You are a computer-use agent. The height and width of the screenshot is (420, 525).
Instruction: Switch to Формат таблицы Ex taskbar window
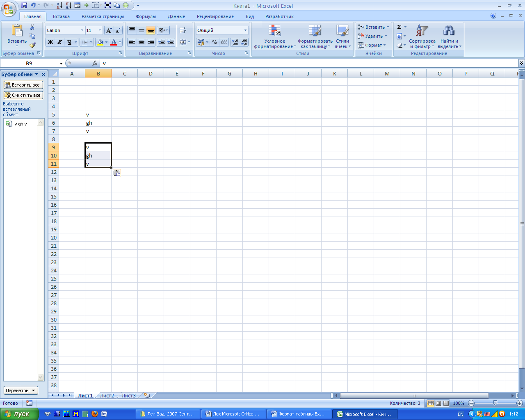[x=300, y=414]
